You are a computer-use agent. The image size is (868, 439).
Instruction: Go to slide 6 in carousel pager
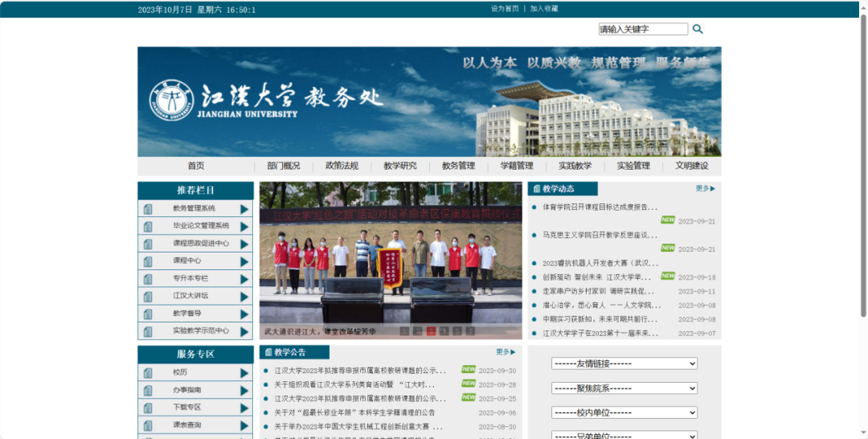470,331
